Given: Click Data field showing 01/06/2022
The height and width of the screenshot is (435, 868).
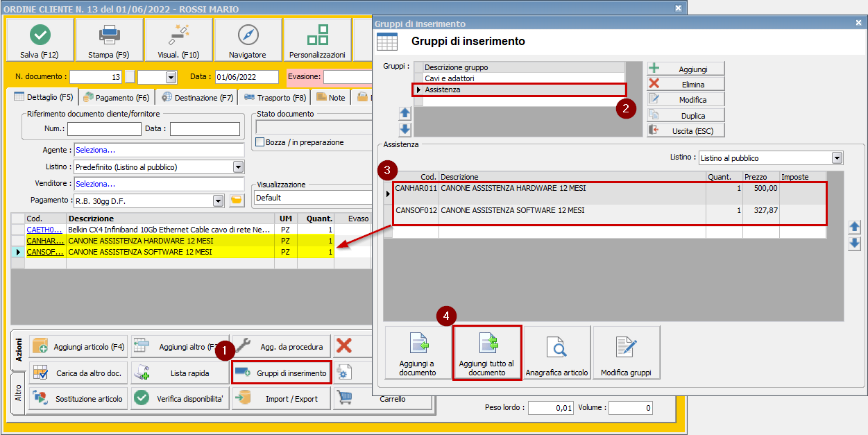Looking at the screenshot, I should [246, 77].
